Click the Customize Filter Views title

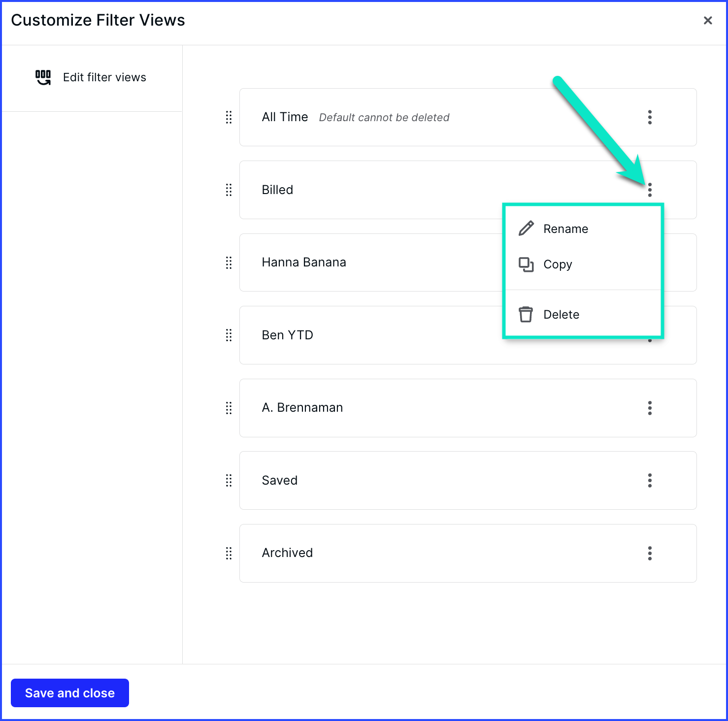[98, 20]
